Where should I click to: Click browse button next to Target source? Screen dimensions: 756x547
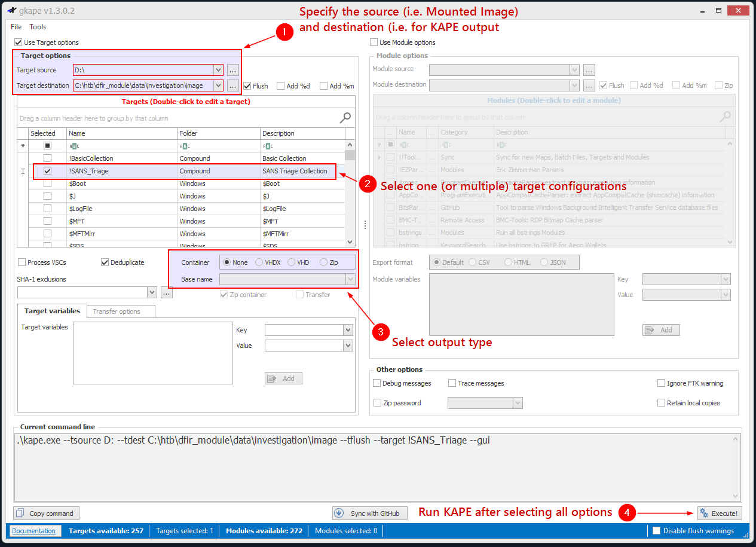click(x=233, y=70)
